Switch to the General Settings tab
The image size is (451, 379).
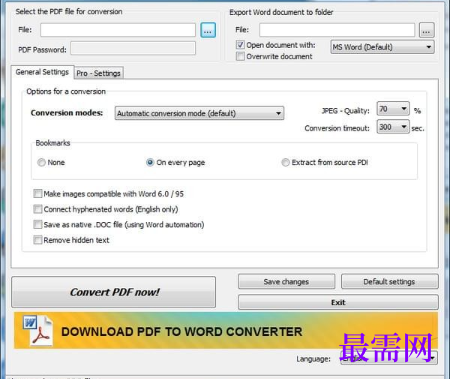pyautogui.click(x=42, y=72)
